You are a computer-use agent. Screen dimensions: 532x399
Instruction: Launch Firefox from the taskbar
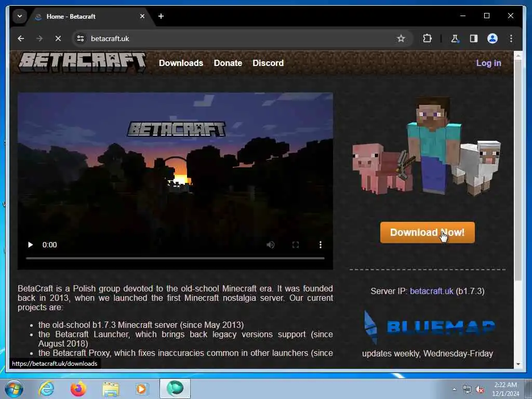[x=78, y=389]
